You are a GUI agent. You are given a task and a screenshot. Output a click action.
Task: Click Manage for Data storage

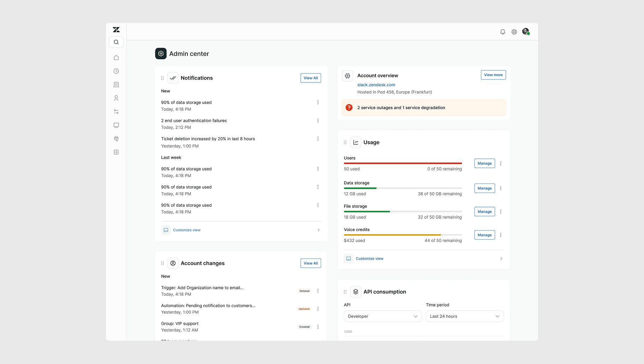coord(484,188)
